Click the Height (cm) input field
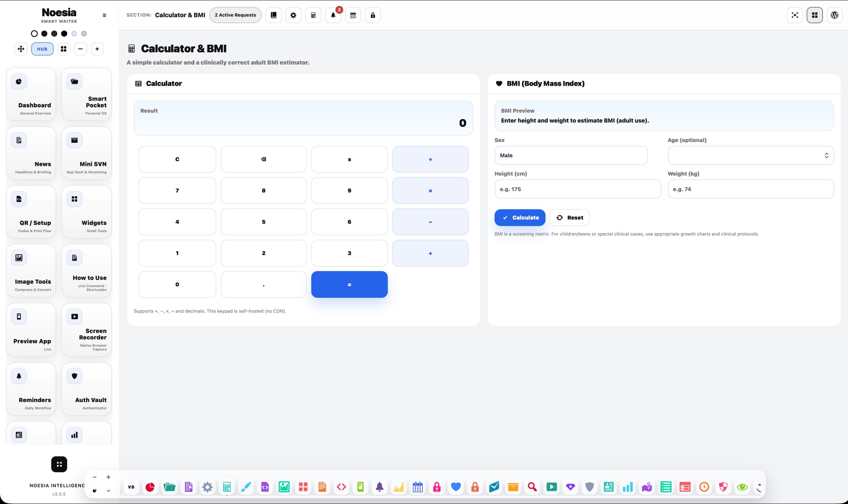The image size is (848, 504). pyautogui.click(x=578, y=189)
